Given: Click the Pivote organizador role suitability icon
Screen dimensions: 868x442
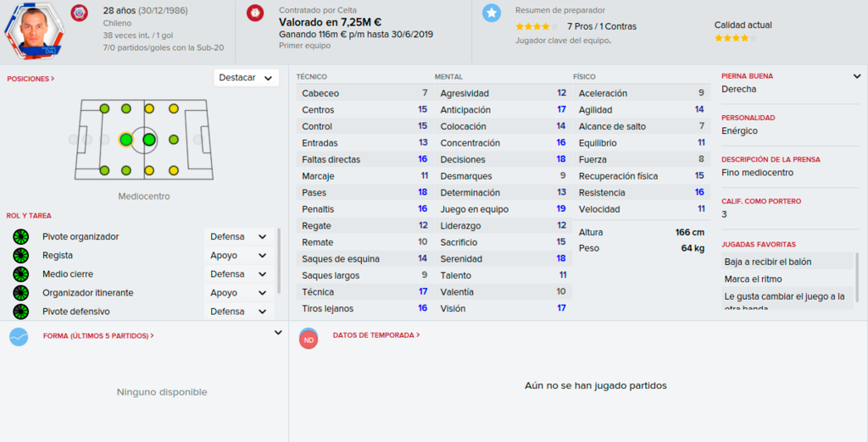Looking at the screenshot, I should (x=20, y=237).
